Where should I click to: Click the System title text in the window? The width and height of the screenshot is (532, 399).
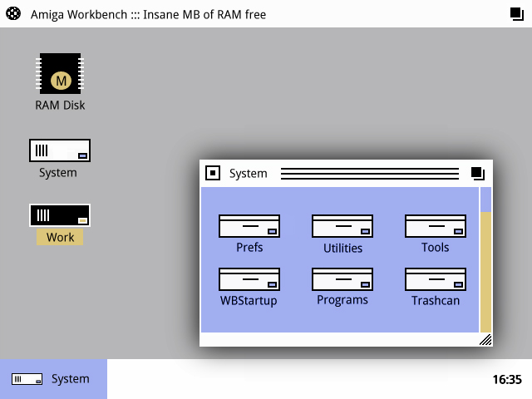coord(248,174)
